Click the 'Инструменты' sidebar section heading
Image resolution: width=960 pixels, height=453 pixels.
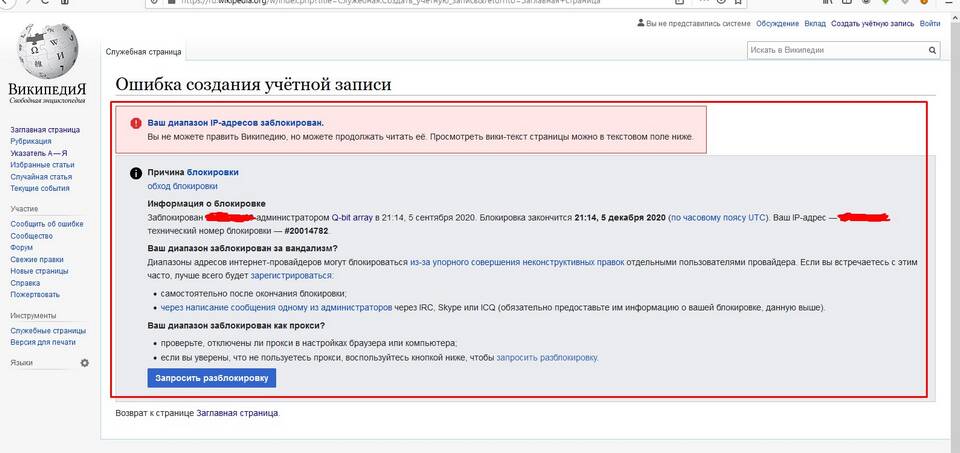point(34,316)
